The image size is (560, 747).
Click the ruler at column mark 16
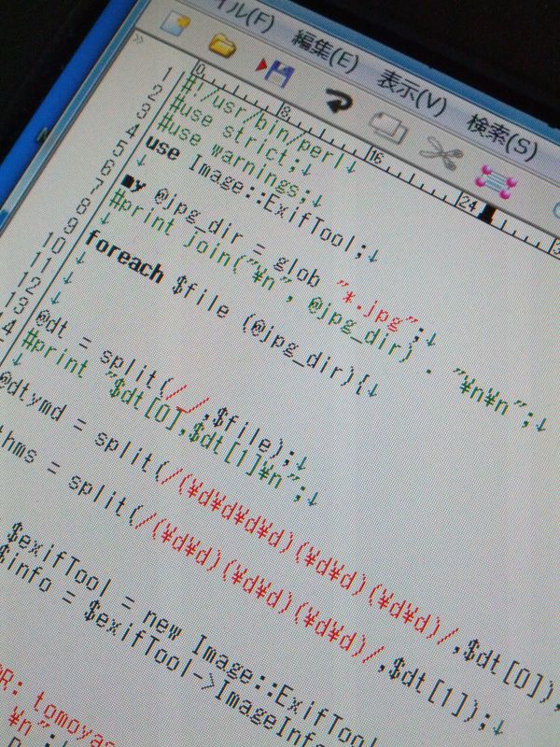click(375, 156)
